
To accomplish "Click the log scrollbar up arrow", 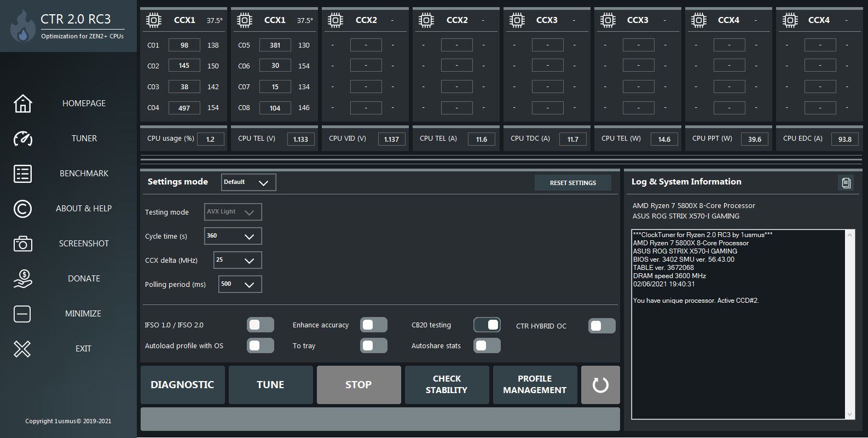I will [849, 235].
